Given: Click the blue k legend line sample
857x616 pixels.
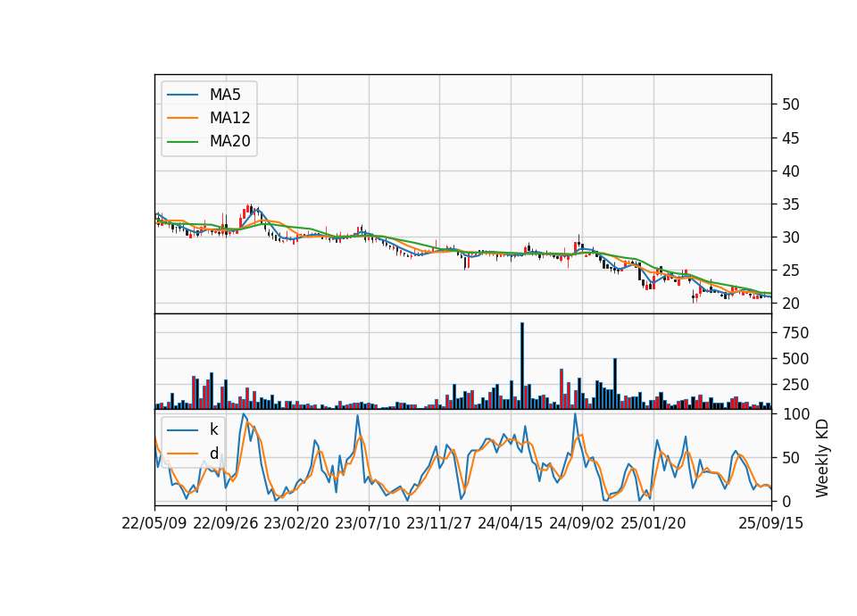Looking at the screenshot, I should (x=182, y=429).
